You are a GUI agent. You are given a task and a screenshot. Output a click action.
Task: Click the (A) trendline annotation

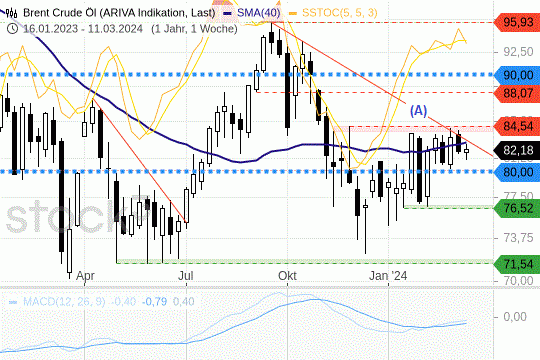click(418, 111)
